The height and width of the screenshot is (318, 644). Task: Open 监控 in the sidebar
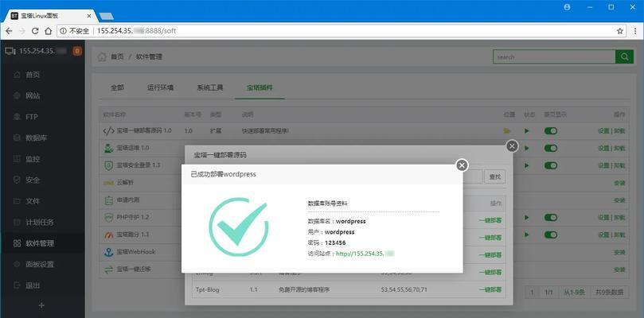click(33, 159)
